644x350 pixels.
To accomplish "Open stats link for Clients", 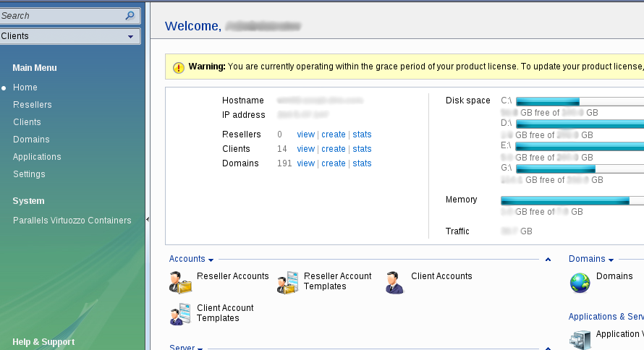I will 362,149.
